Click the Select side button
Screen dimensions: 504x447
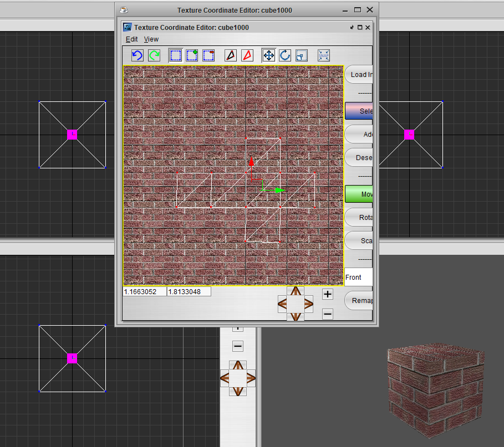tap(359, 111)
